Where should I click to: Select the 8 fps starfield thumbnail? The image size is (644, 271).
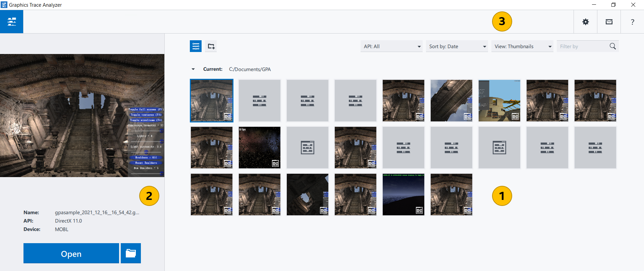260,148
